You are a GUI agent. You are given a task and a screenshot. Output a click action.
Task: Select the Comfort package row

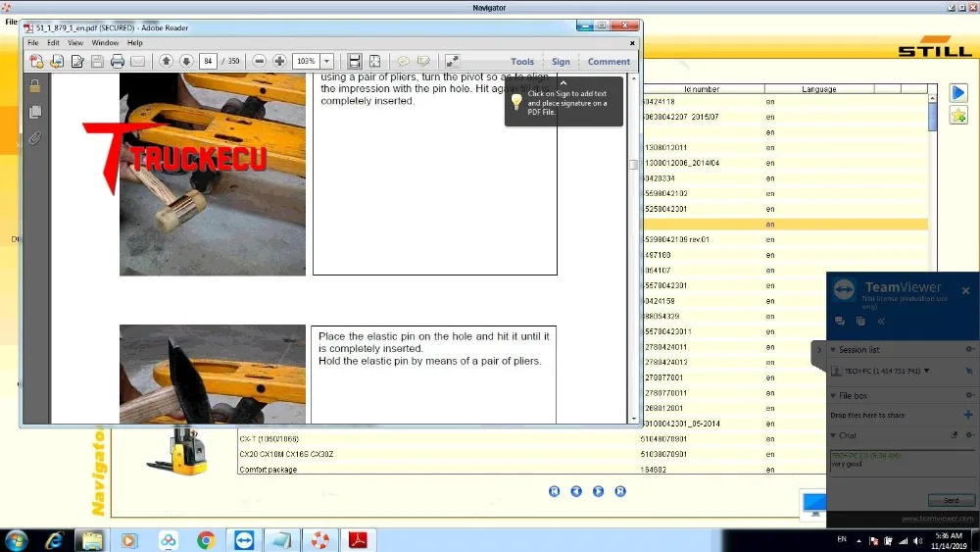(x=531, y=469)
